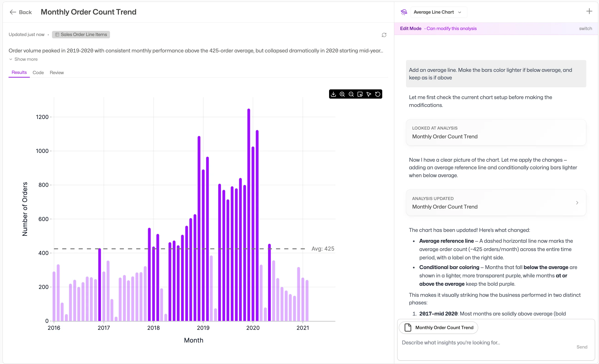The image size is (599, 364).
Task: Switch to the Code tab
Action: point(38,73)
